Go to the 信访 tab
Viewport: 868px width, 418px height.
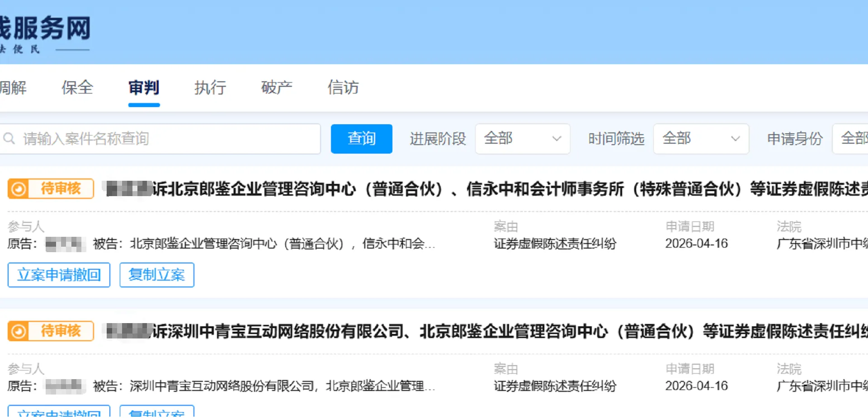click(x=343, y=88)
